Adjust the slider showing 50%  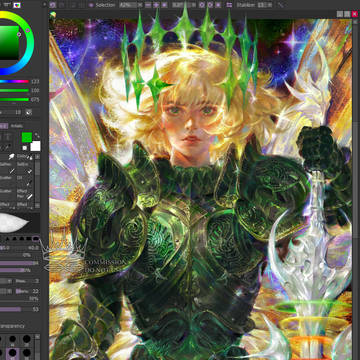[20, 299]
